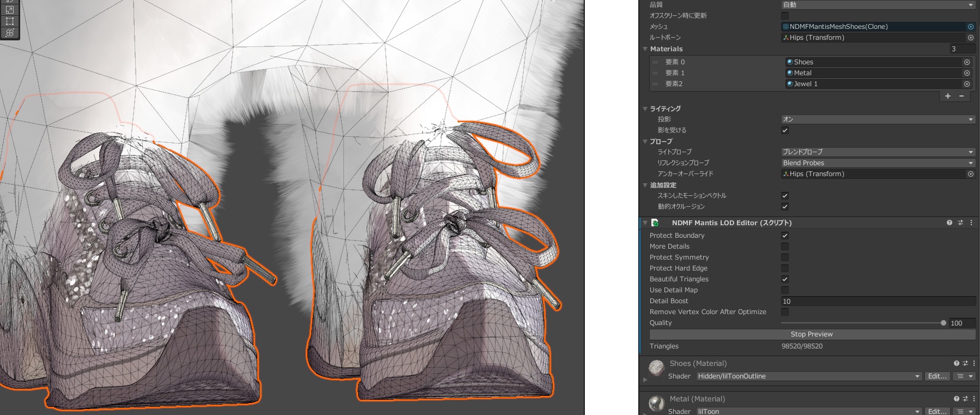Viewport: 980px width, 415px height.
Task: Open object picker for NDMFMantisMeshShoes mesh field
Action: tap(971, 27)
